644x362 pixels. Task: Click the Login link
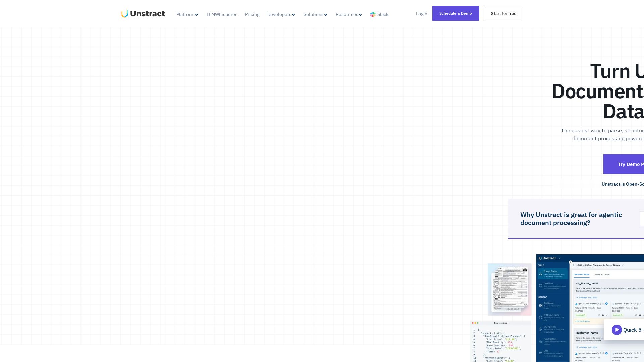422,14
